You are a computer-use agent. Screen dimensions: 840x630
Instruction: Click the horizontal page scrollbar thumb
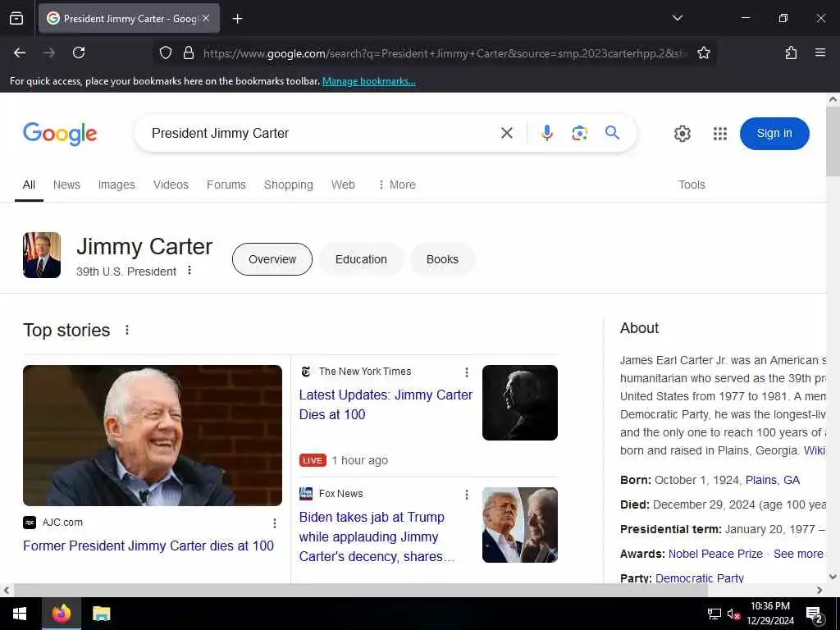point(361,591)
